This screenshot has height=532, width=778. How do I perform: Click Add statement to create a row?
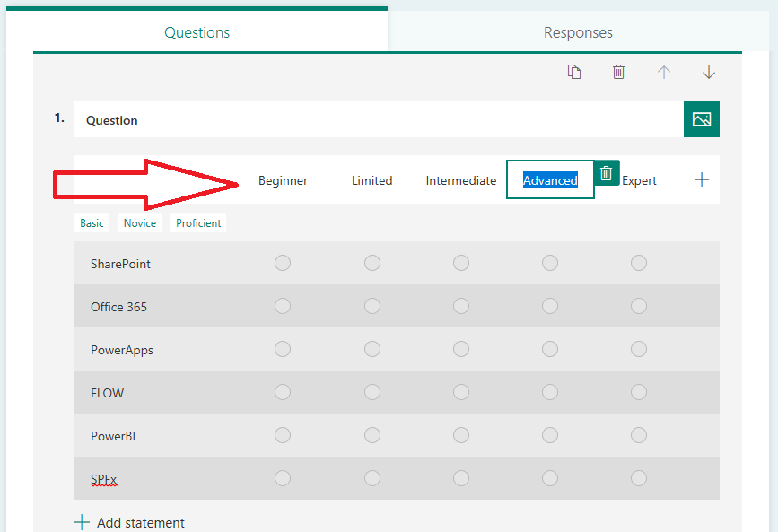(x=139, y=521)
